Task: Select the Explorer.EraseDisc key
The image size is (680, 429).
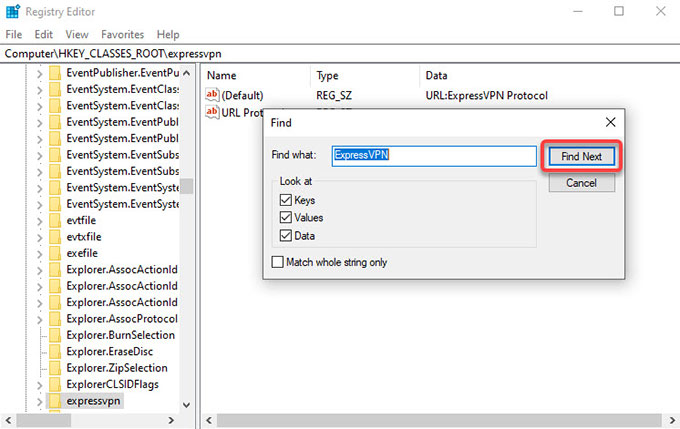Action: [109, 352]
